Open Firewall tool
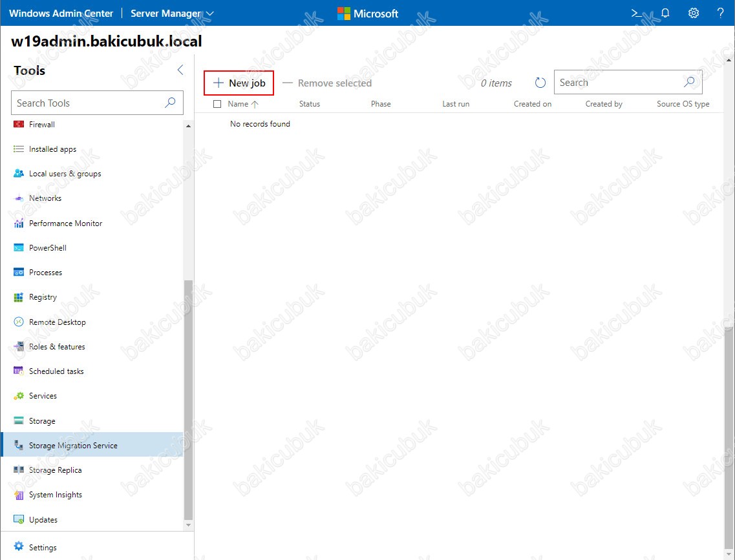Viewport: 735px width, 560px height. pos(42,125)
